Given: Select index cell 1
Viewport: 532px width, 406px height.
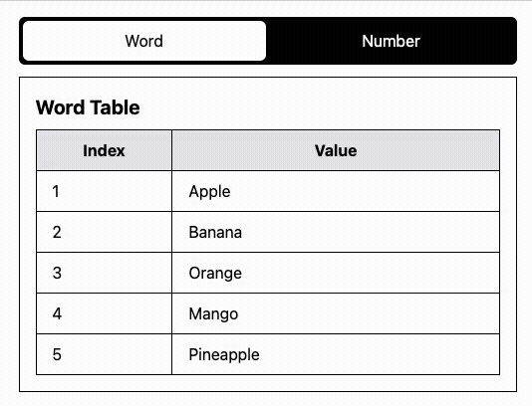Looking at the screenshot, I should click(x=104, y=191).
